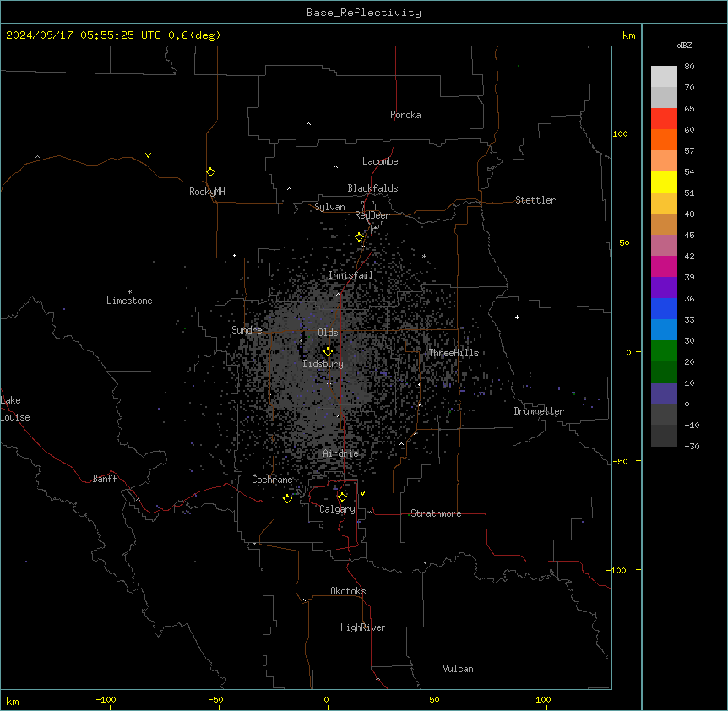728x711 pixels.
Task: Select the Airdrie label
Action: click(341, 453)
